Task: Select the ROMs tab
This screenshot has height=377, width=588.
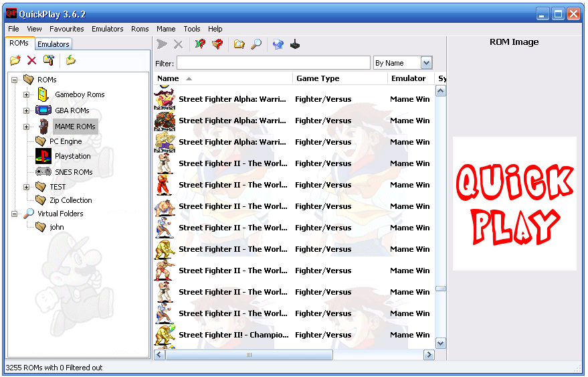Action: [x=19, y=43]
